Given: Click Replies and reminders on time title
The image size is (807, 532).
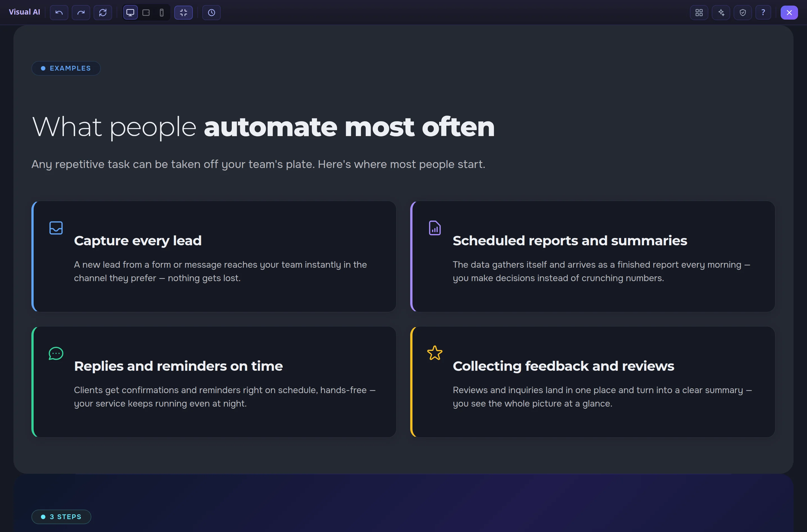Looking at the screenshot, I should pyautogui.click(x=178, y=366).
